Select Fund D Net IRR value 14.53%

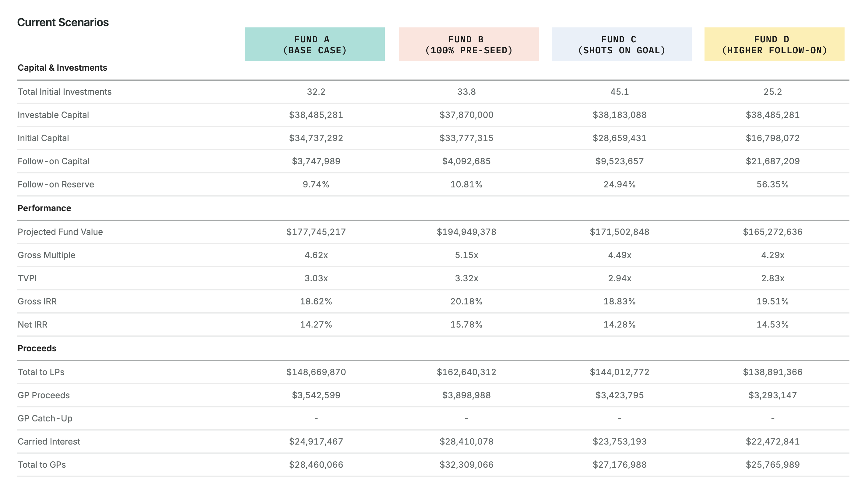point(773,325)
